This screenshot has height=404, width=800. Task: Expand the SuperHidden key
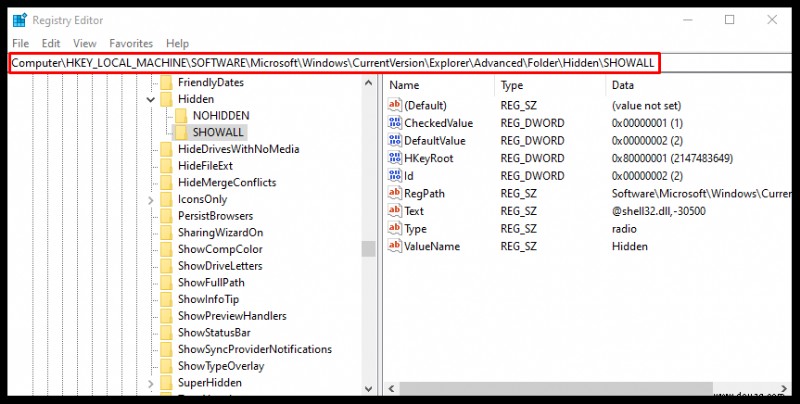point(151,383)
